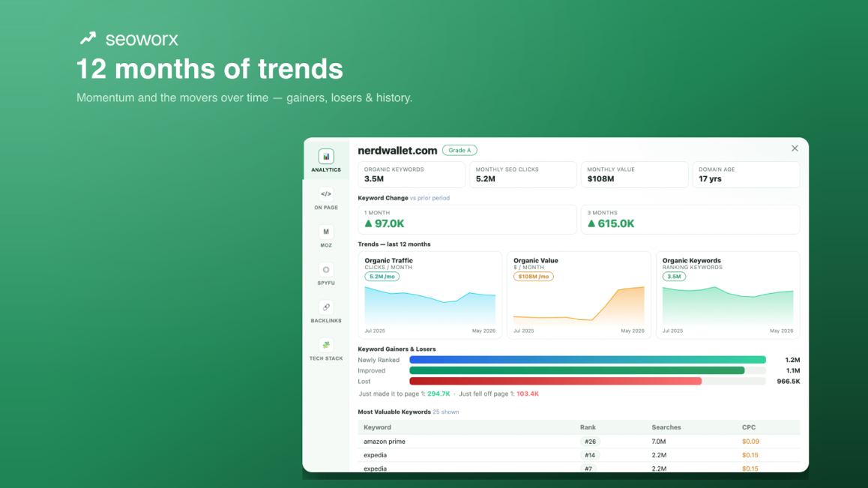Click the 294.7K page 1 gain figure
Screen dimensions: 868x488
point(438,394)
